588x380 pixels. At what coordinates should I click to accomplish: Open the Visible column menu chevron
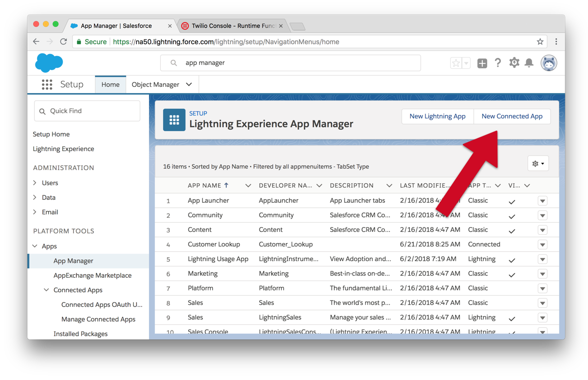(527, 186)
